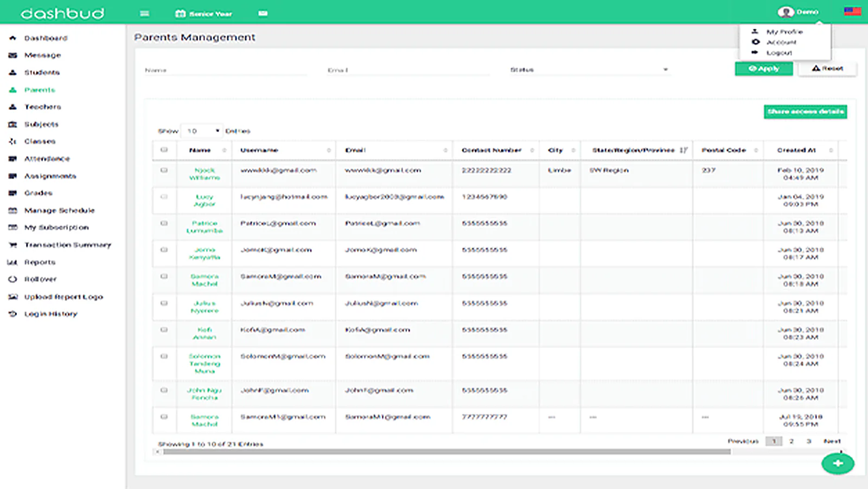Screen dimensions: 868x489
Task: Click the Logout arrow icon in dropdown
Action: click(755, 52)
